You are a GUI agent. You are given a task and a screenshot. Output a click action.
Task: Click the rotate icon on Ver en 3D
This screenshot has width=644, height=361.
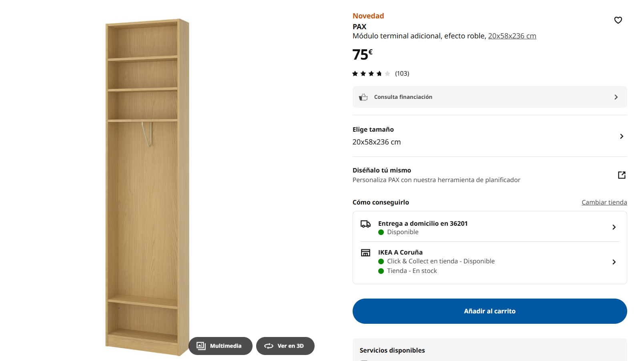(x=269, y=346)
